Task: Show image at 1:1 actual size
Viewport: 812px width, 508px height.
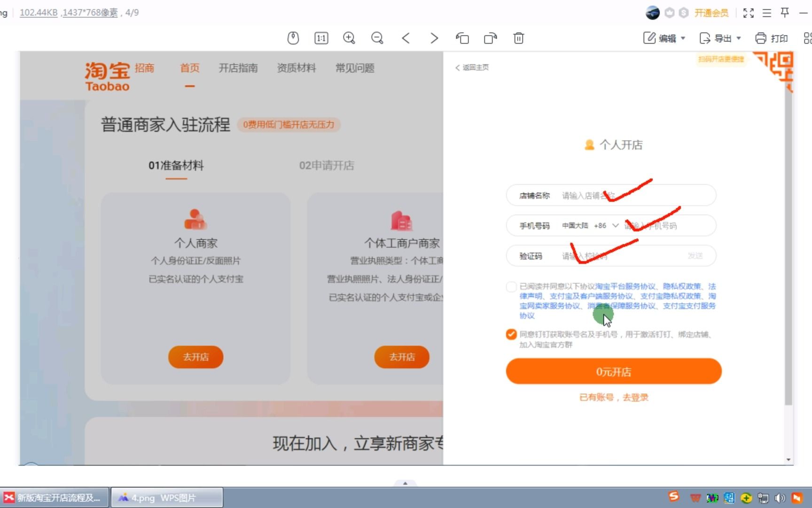Action: 321,38
